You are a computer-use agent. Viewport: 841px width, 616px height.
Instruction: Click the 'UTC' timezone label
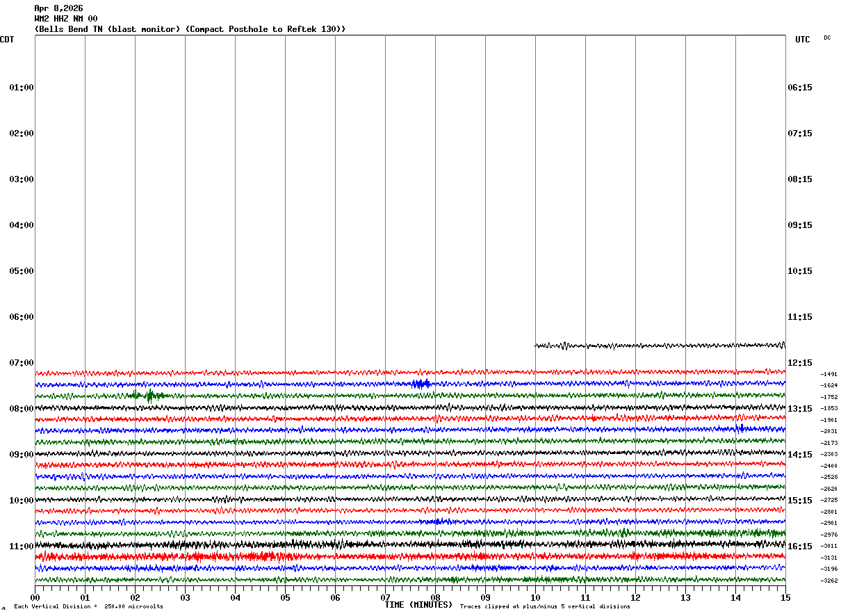point(803,40)
